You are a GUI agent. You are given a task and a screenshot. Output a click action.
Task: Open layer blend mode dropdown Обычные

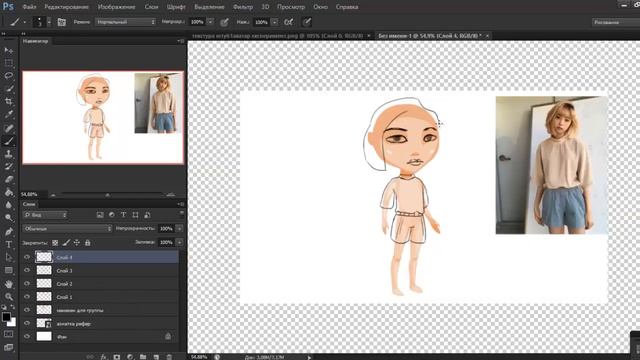(x=67, y=229)
